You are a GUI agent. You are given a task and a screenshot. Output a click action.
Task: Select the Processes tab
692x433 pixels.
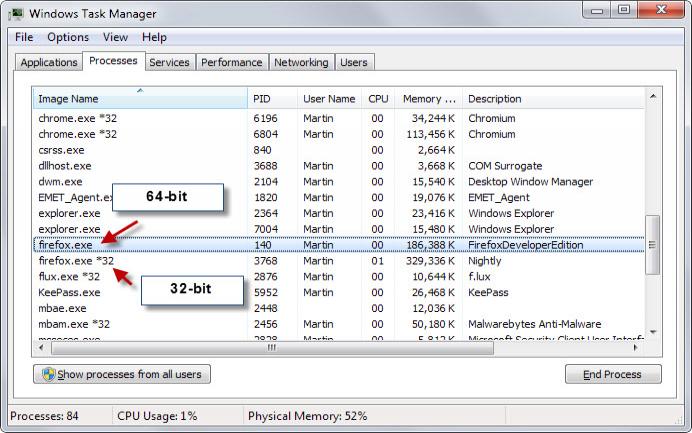(x=113, y=60)
